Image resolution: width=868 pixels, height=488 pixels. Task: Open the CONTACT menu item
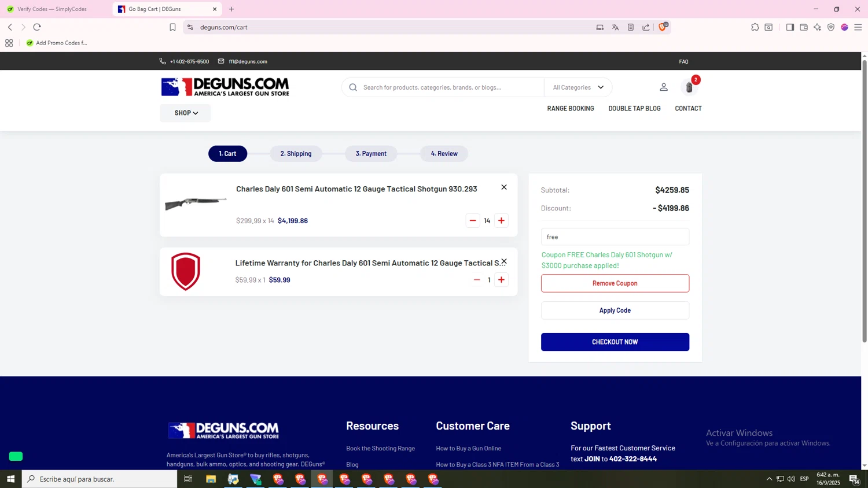tap(688, 109)
